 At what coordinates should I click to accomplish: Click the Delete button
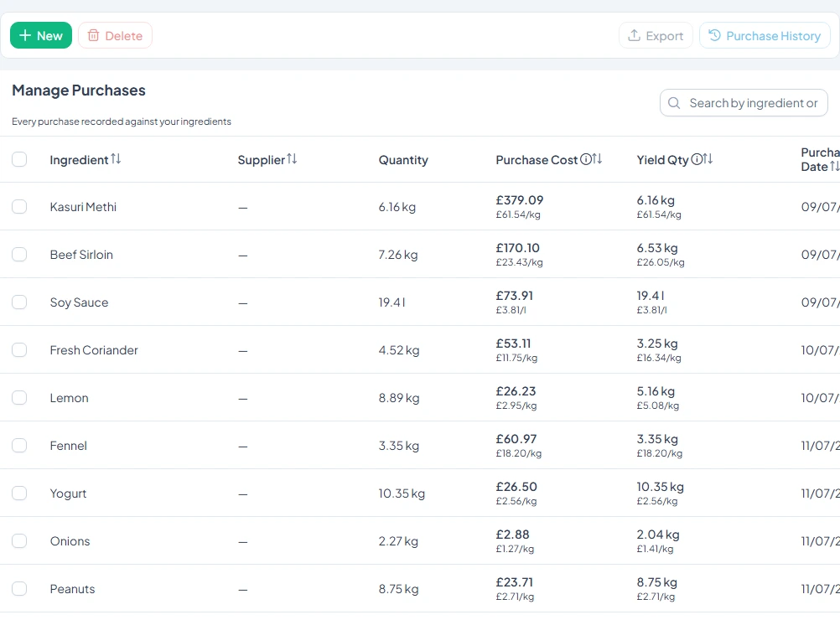[x=115, y=35]
